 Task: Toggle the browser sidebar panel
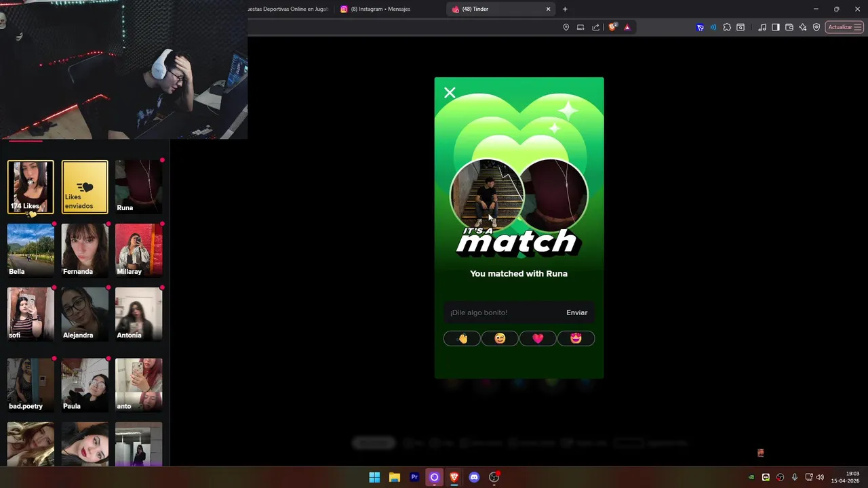776,27
